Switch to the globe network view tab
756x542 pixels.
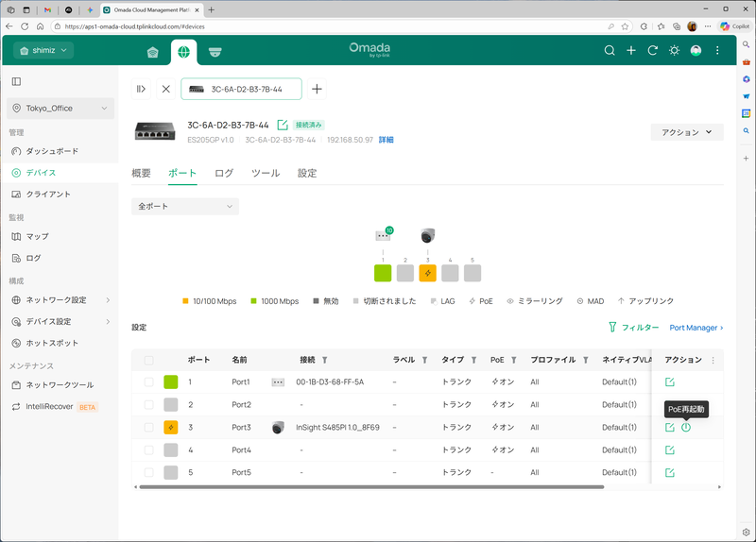pos(183,52)
